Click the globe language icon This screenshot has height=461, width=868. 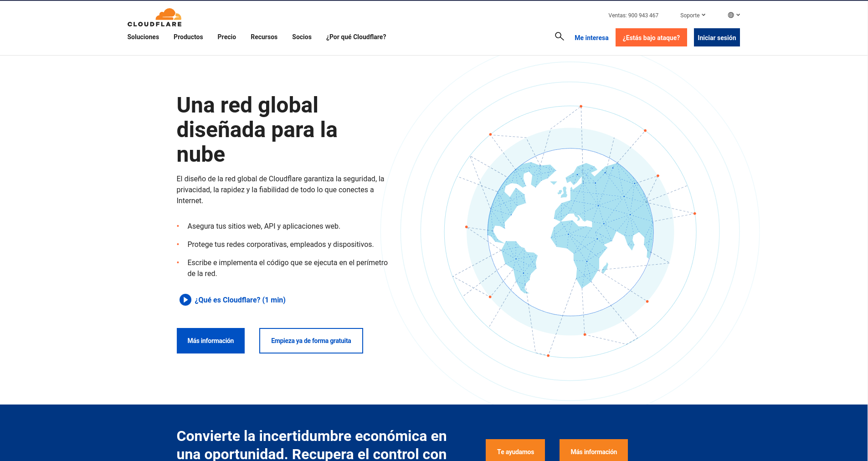[x=730, y=15]
